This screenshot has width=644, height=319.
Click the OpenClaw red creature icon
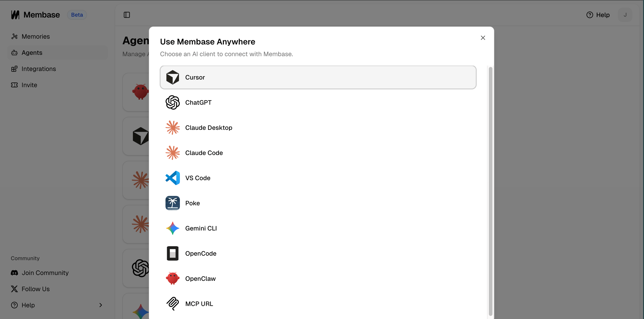tap(172, 279)
